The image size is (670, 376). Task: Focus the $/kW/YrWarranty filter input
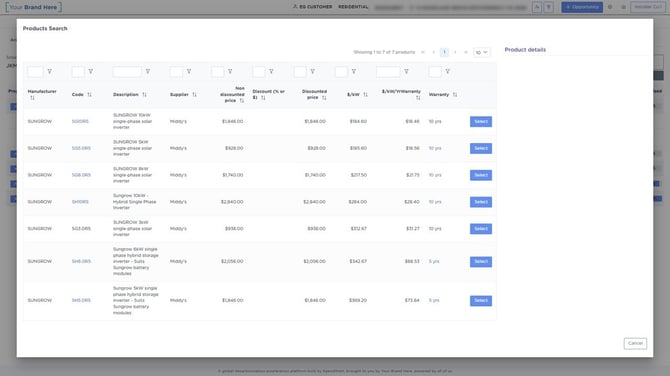(388, 71)
